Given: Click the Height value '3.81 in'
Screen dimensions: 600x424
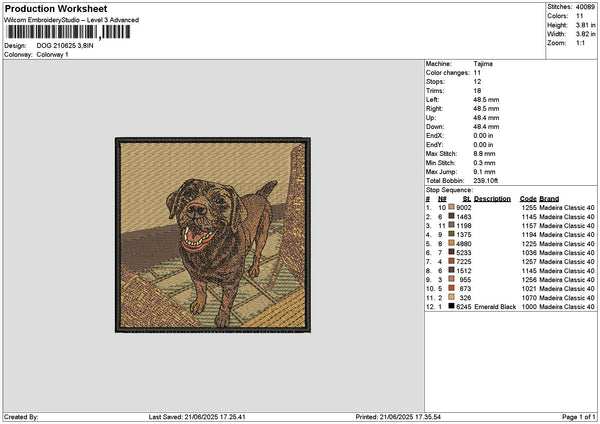Looking at the screenshot, I should [x=585, y=25].
